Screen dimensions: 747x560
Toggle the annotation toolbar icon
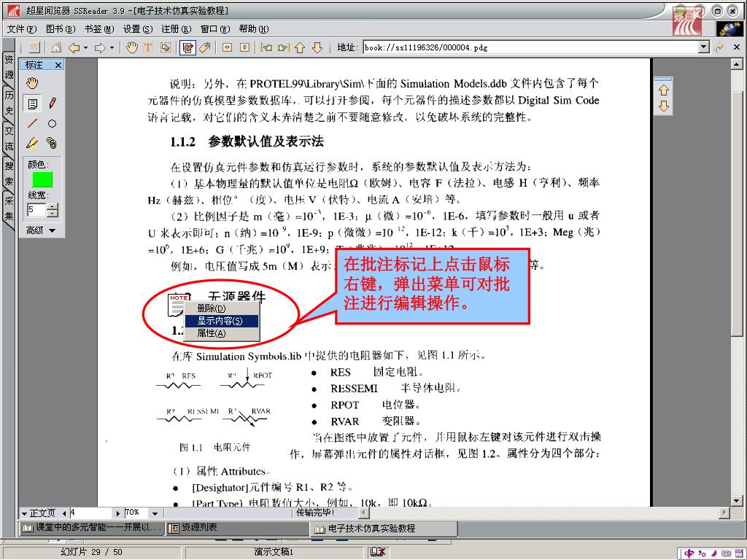click(x=187, y=47)
